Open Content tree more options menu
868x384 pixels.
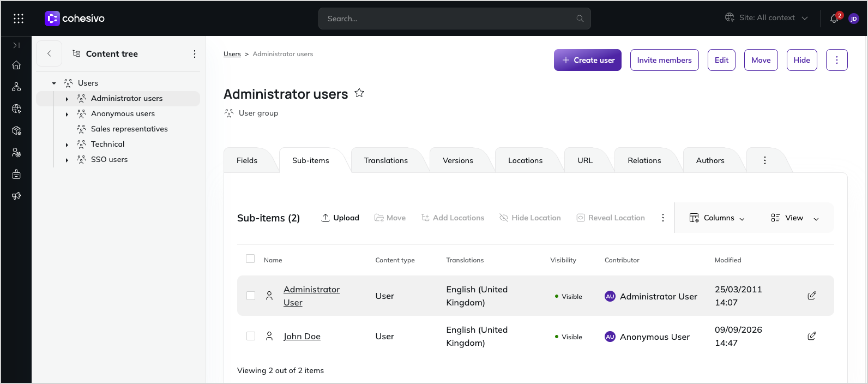pyautogui.click(x=195, y=54)
